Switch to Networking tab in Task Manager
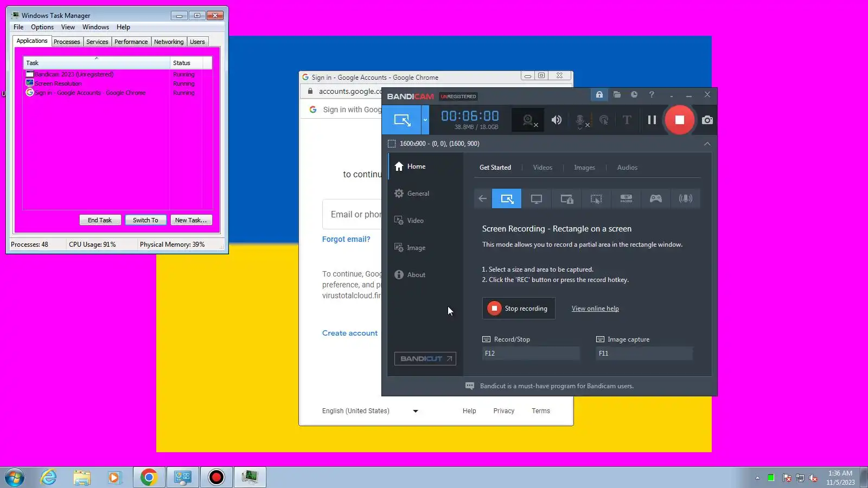The width and height of the screenshot is (868, 488). coord(169,42)
